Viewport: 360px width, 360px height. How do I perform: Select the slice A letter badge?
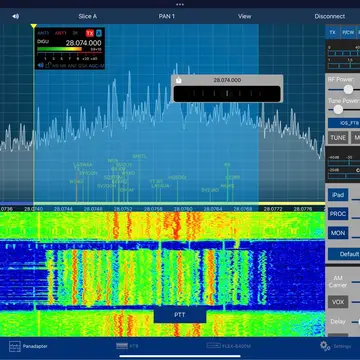coord(99,33)
